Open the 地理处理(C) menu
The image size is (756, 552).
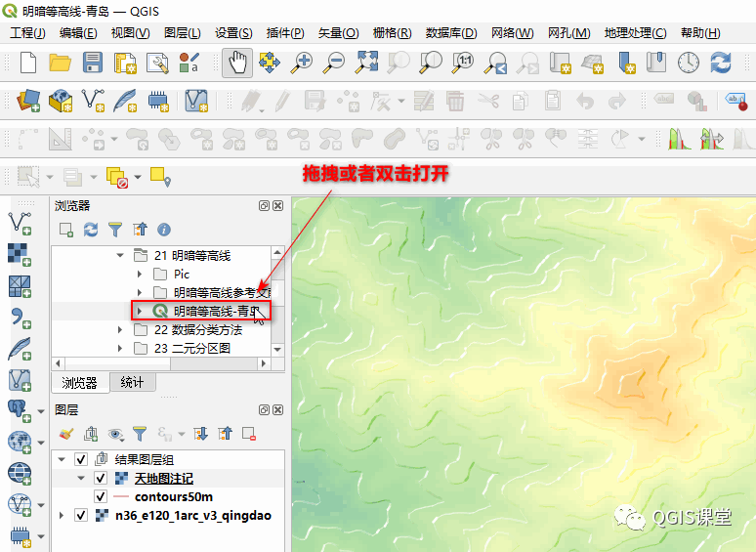point(636,33)
